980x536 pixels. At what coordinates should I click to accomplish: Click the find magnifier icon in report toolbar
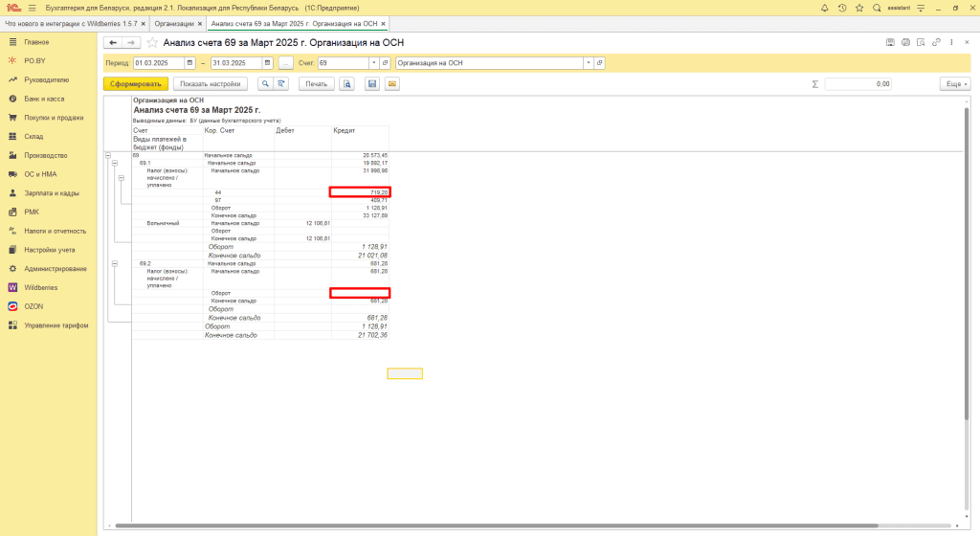tap(265, 84)
